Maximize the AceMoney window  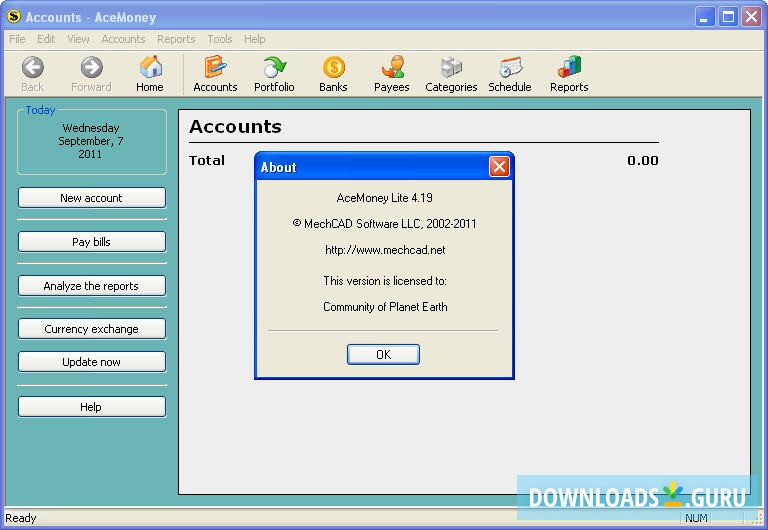pyautogui.click(x=728, y=18)
